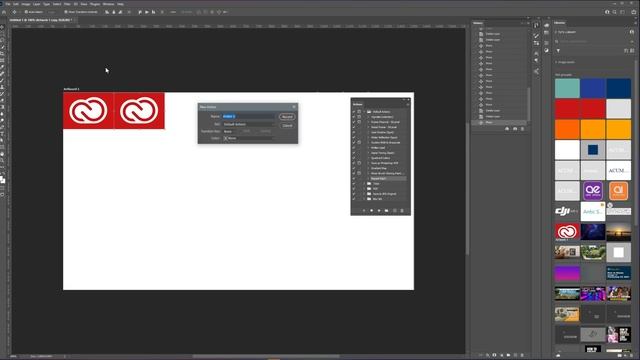This screenshot has width=640, height=360.
Task: Toggle dialog icon for Frame Channel action
Action: [359, 122]
